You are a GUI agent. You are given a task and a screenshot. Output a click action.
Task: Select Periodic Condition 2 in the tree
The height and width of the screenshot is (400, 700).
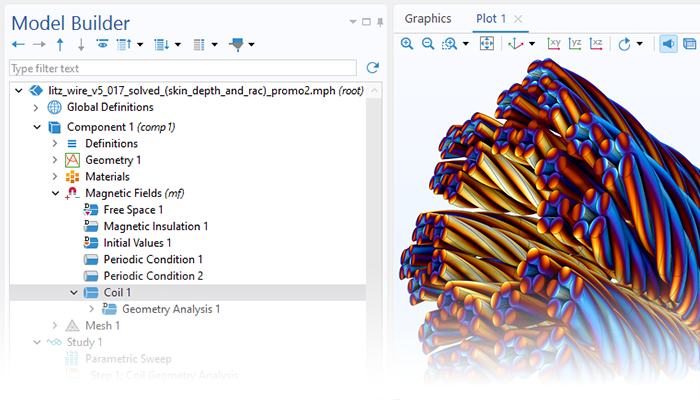[153, 276]
